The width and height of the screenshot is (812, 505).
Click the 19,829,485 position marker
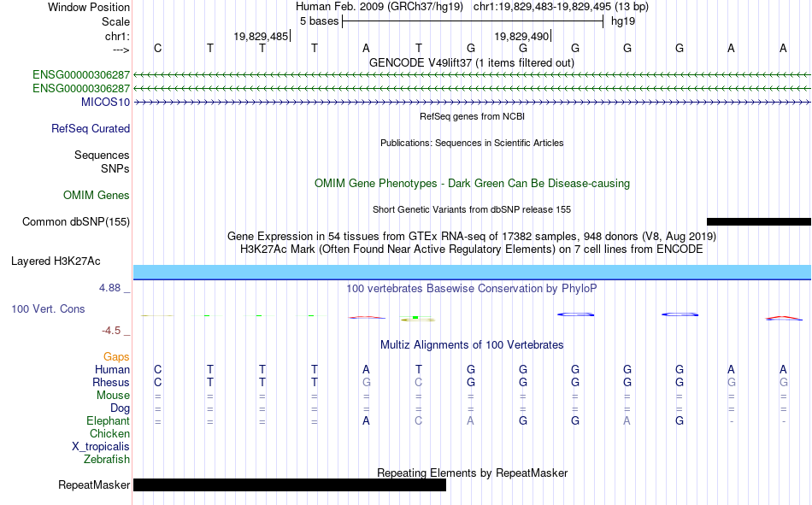262,36
